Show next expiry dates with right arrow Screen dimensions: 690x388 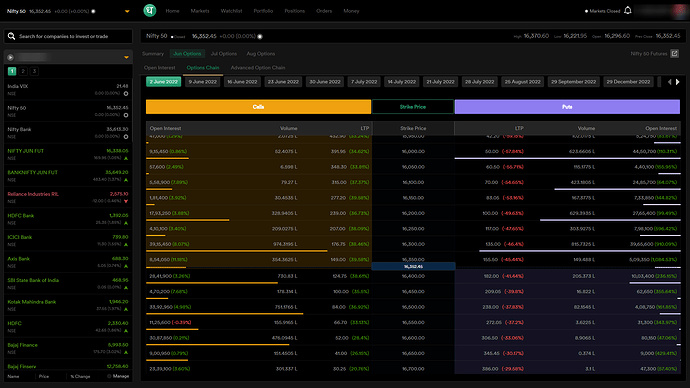(x=678, y=82)
